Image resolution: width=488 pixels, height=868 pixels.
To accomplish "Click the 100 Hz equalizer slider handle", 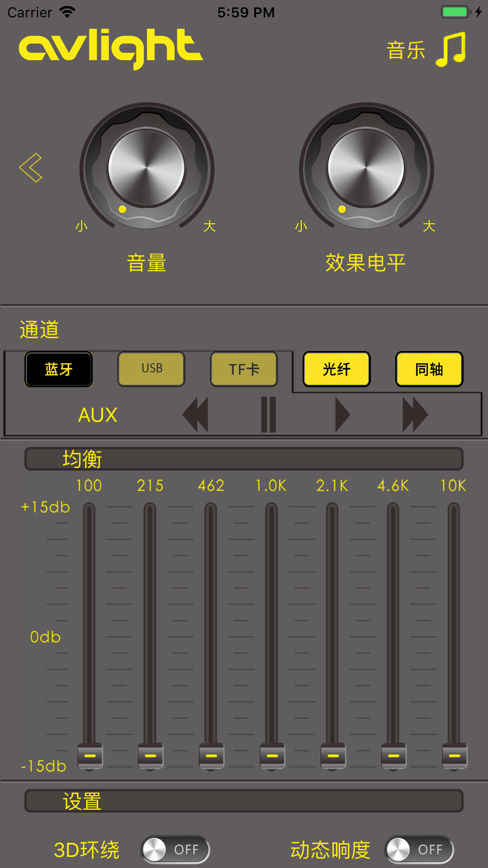I will 90,756.
